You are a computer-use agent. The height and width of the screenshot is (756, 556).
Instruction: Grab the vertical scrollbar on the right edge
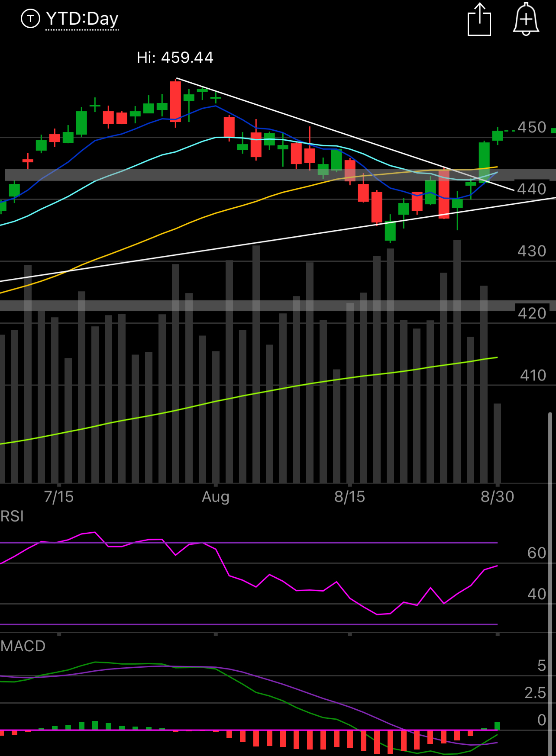550,584
